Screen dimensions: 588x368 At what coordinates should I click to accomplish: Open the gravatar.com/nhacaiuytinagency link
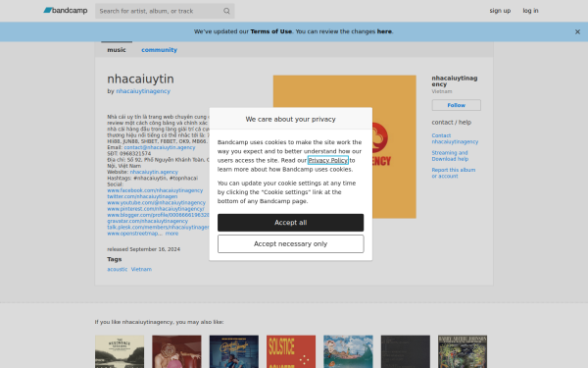click(147, 221)
